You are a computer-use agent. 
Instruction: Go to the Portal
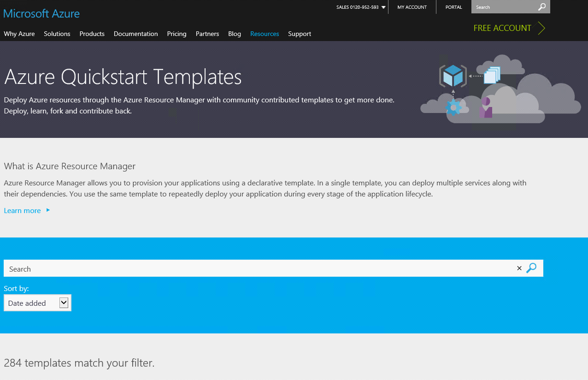click(x=454, y=7)
